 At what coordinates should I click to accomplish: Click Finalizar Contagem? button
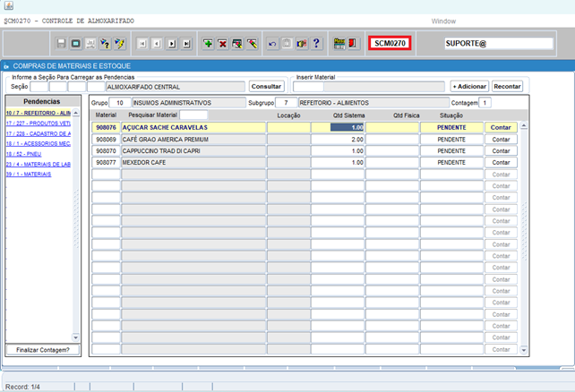pyautogui.click(x=43, y=350)
